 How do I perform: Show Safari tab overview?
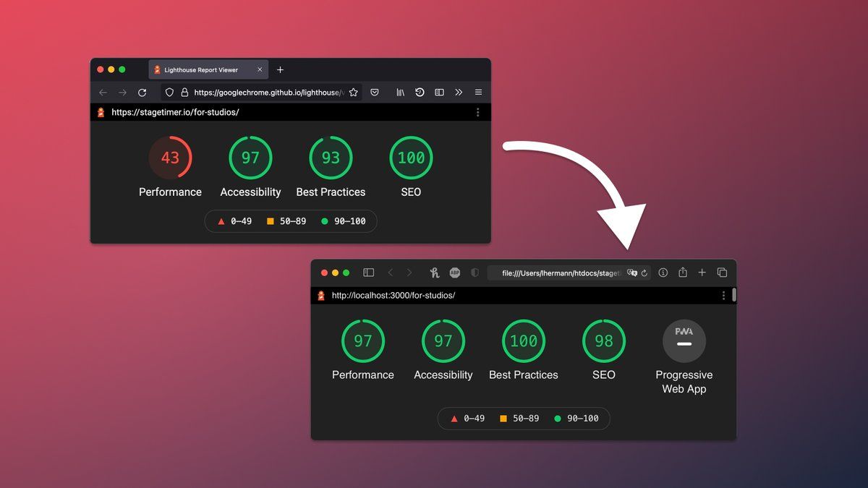point(722,273)
